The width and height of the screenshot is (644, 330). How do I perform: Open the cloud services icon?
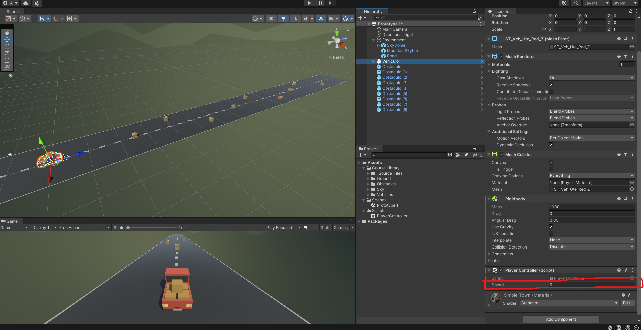(26, 3)
